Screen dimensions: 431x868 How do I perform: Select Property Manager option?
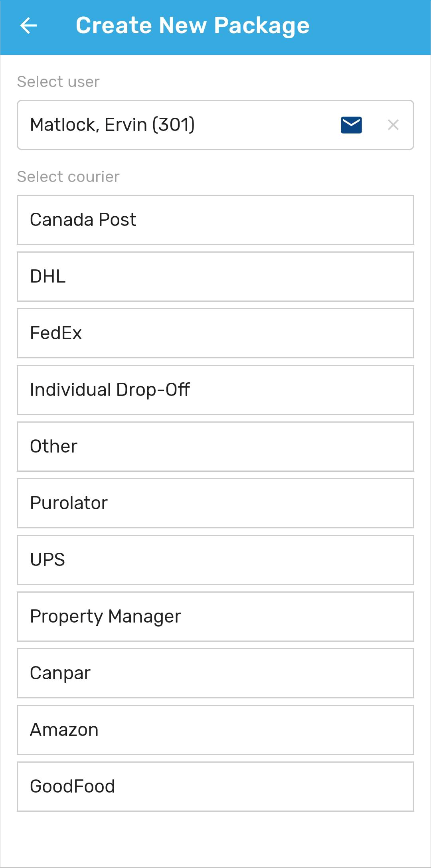[x=215, y=617]
